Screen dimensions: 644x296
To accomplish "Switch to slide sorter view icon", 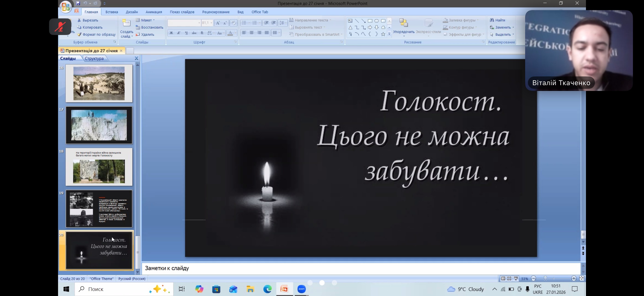I will (x=509, y=278).
